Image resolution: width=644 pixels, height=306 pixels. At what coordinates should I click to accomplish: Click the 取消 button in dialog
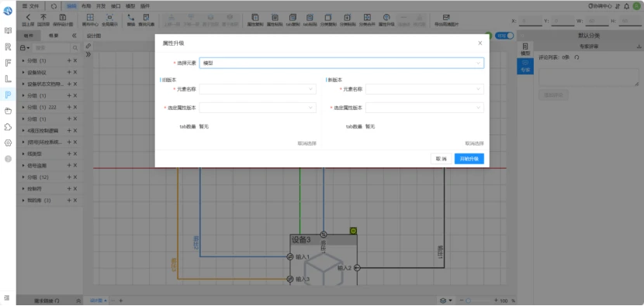click(441, 159)
